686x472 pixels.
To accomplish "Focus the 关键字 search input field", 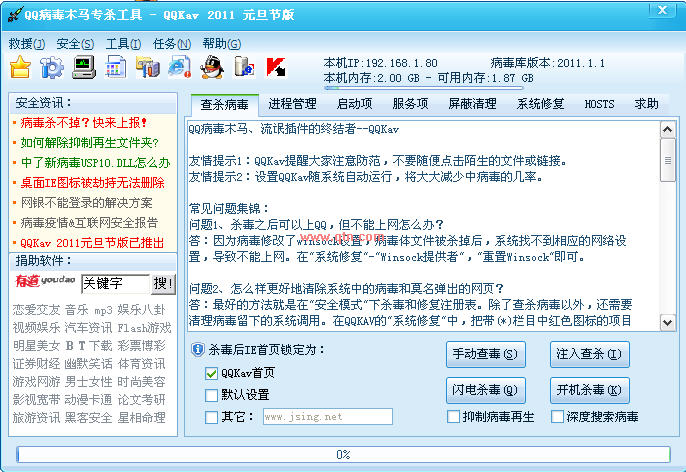I will click(116, 283).
